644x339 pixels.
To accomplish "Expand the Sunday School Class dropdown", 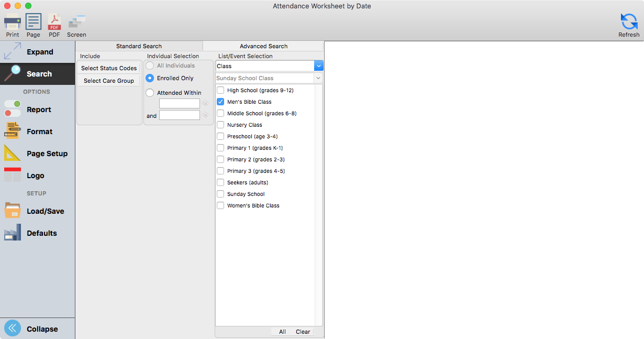I will tap(318, 78).
